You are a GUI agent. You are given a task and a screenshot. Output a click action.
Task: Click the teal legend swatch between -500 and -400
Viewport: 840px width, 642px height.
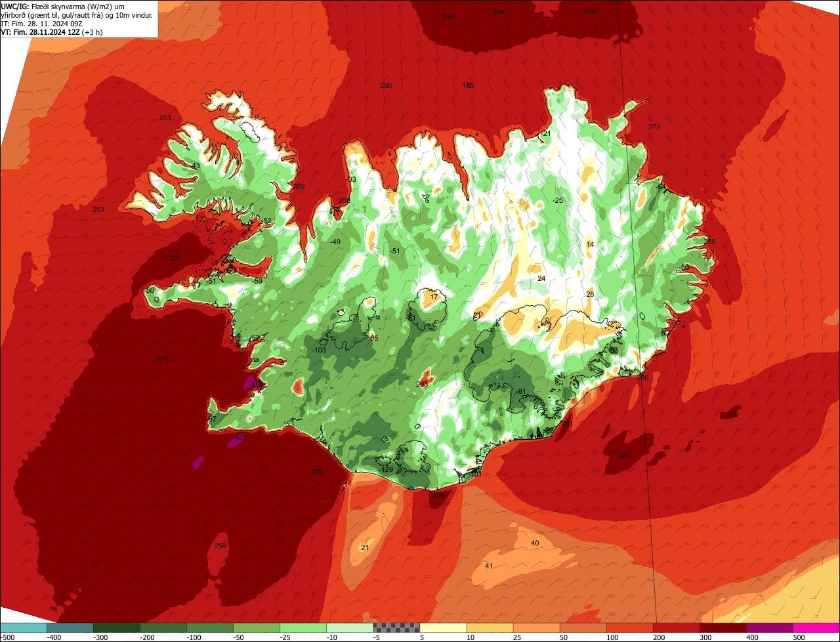pos(23,628)
